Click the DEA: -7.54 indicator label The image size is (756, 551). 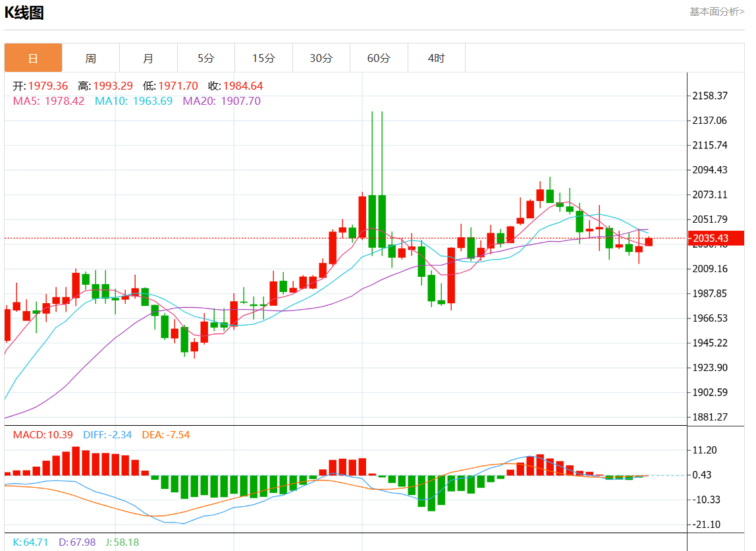click(x=166, y=435)
